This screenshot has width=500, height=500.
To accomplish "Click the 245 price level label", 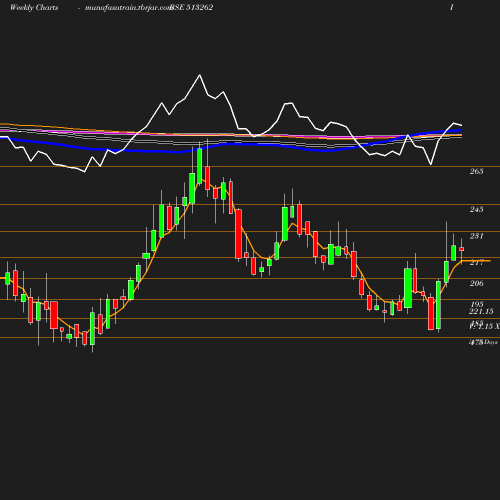I will point(476,209).
